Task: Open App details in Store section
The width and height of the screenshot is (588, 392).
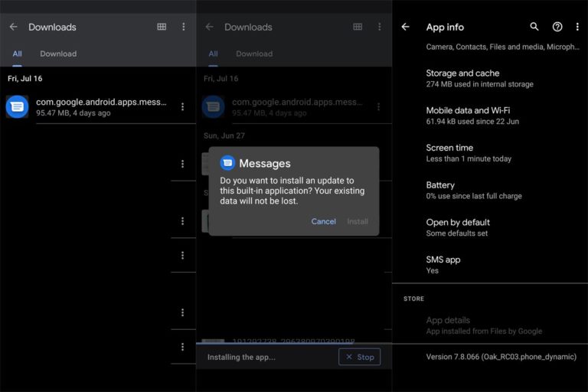Action: [x=490, y=325]
